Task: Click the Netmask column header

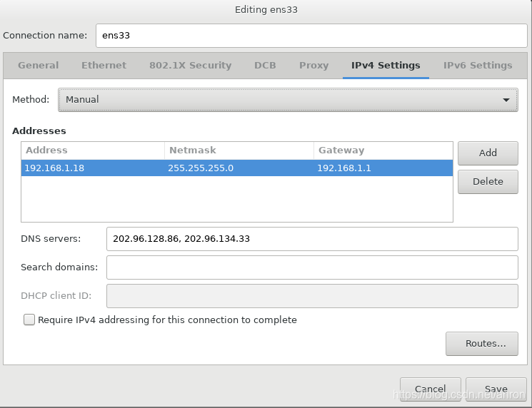Action: (239, 151)
